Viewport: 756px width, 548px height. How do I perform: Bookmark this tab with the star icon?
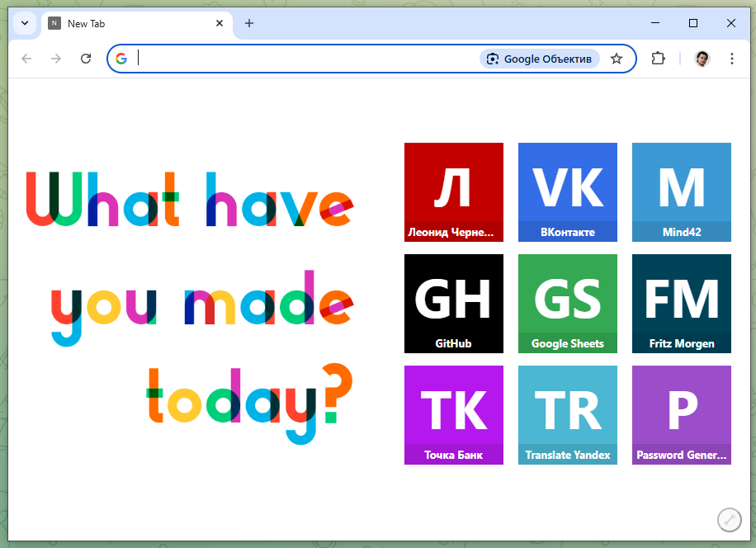[x=616, y=59]
